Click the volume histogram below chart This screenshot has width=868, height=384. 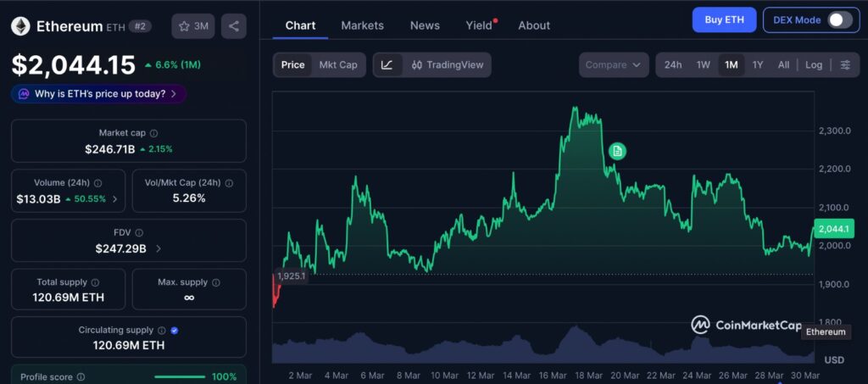(x=543, y=347)
